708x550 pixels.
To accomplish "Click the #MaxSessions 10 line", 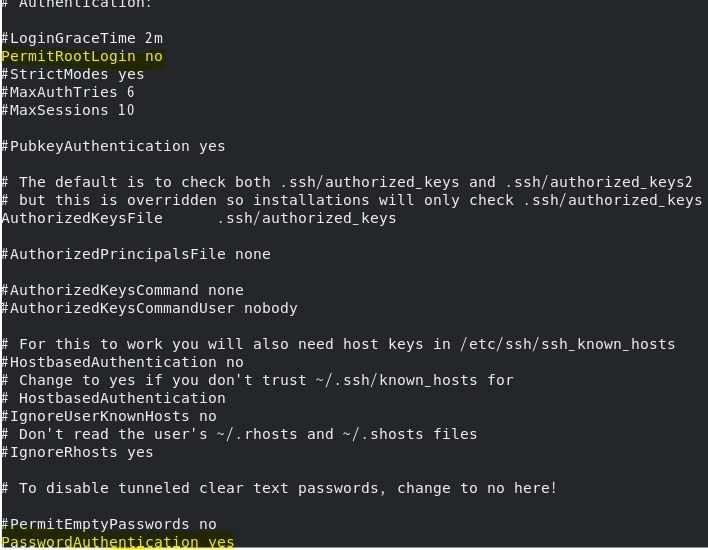I will point(68,110).
